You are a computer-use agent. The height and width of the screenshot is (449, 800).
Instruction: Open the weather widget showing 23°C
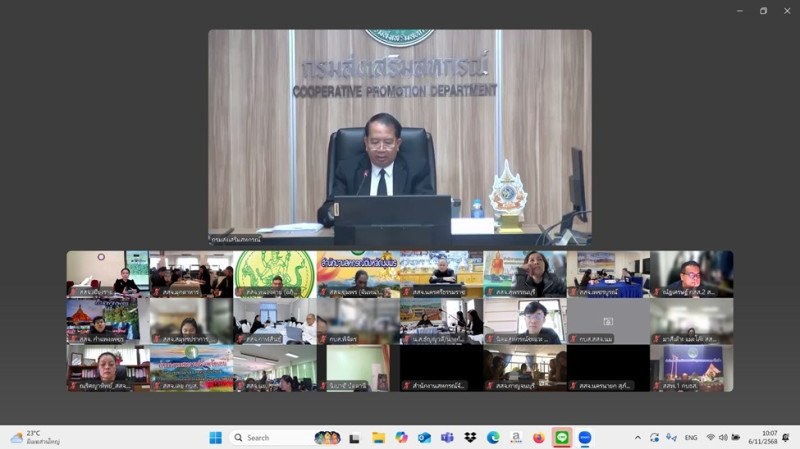click(x=35, y=438)
